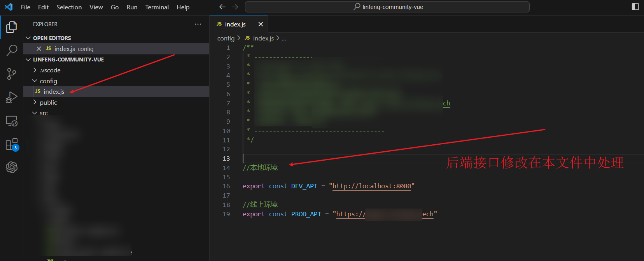Open the Selection menu

pyautogui.click(x=69, y=7)
